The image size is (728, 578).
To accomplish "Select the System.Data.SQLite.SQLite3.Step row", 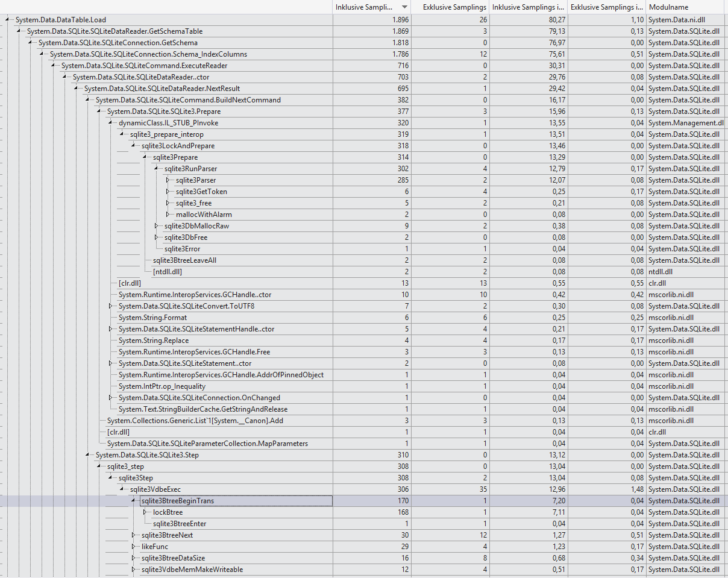I will (147, 455).
